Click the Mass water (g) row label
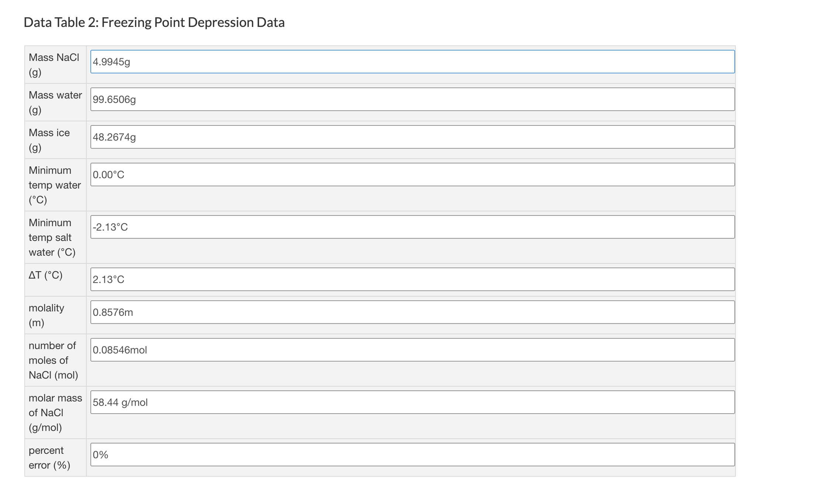Image resolution: width=817 pixels, height=504 pixels. click(x=55, y=103)
